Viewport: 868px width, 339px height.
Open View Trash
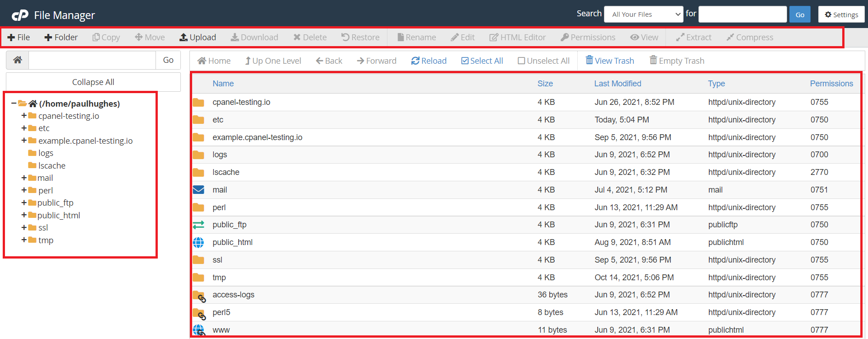click(x=609, y=61)
